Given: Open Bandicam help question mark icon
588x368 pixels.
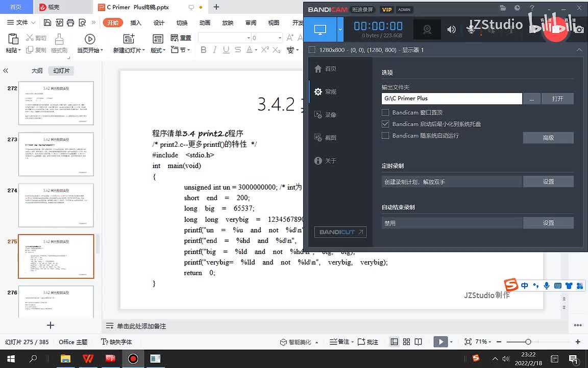Looking at the screenshot, I should [532, 8].
